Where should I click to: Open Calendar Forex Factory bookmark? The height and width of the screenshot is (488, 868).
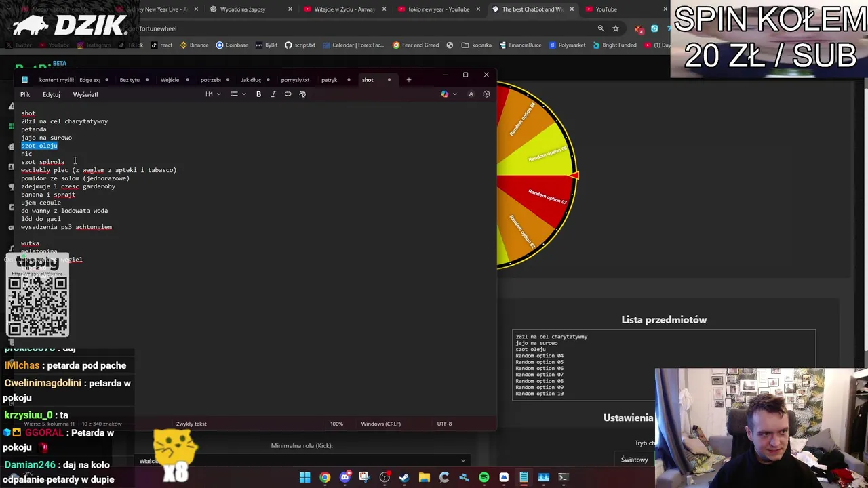[353, 45]
